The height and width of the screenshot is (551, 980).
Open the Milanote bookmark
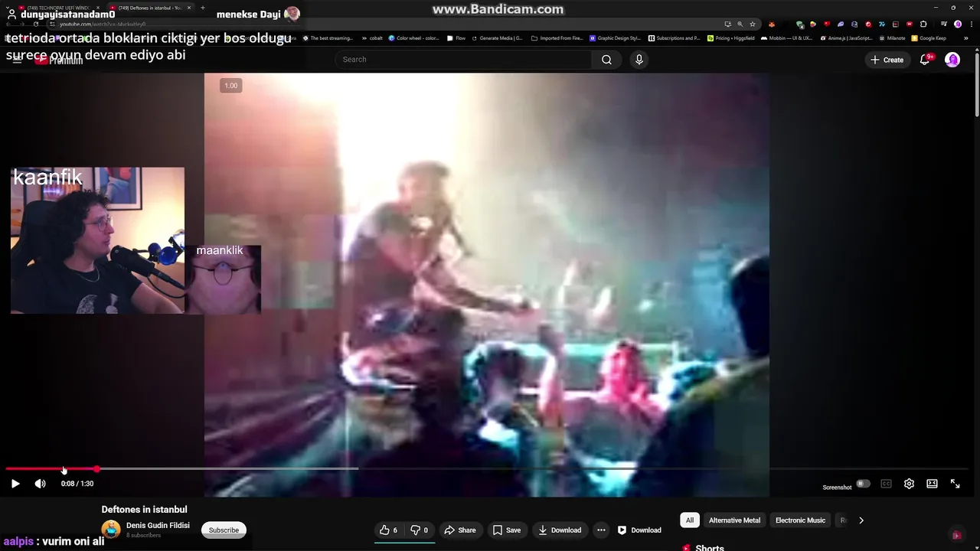pos(892,37)
